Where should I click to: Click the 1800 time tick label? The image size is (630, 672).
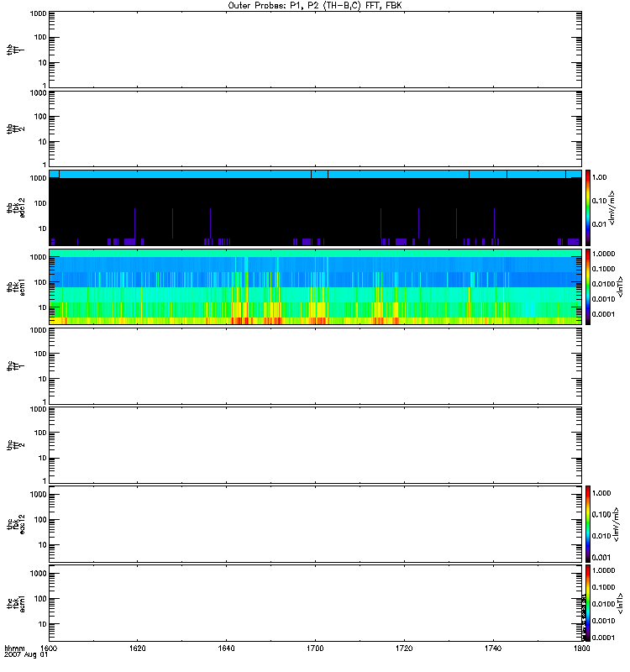[x=580, y=648]
